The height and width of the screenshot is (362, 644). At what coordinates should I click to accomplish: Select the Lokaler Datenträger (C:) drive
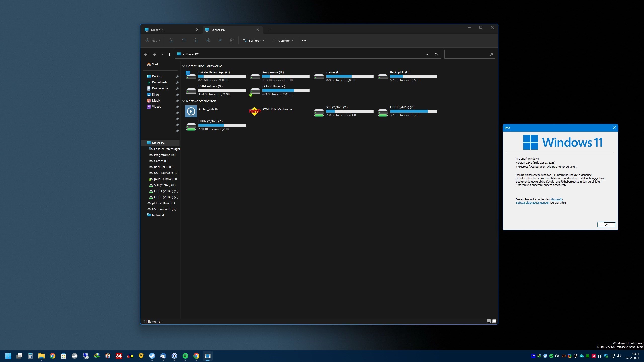point(215,76)
